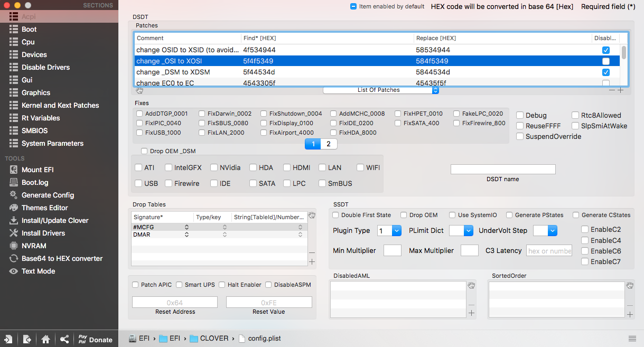
Task: Switch to Fixes page 2
Action: 329,144
